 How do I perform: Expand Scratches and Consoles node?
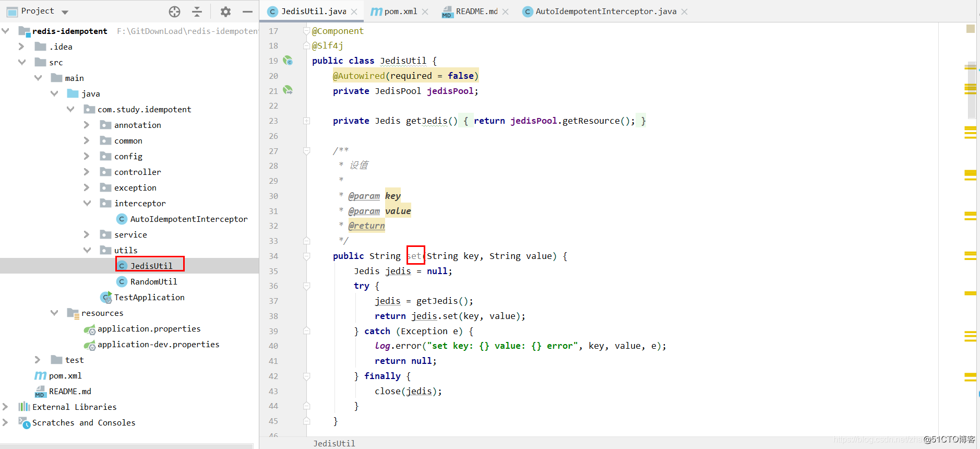(5, 422)
